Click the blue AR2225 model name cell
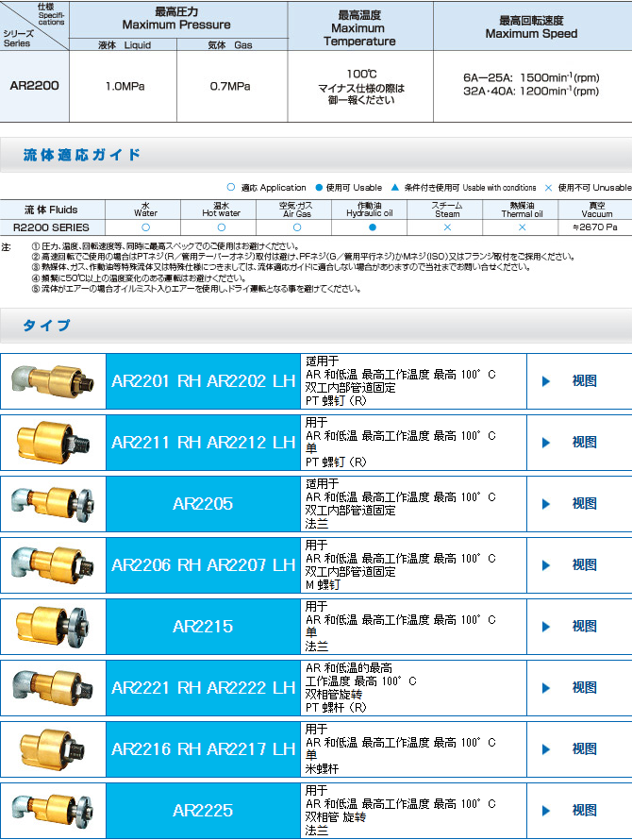The height and width of the screenshot is (840, 632). [203, 810]
